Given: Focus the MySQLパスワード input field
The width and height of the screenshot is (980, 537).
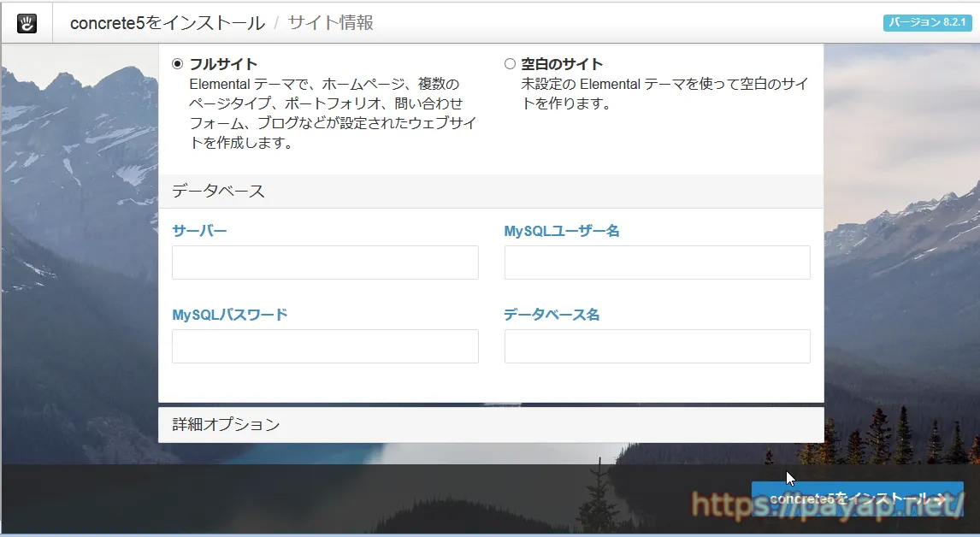Looking at the screenshot, I should coord(325,346).
